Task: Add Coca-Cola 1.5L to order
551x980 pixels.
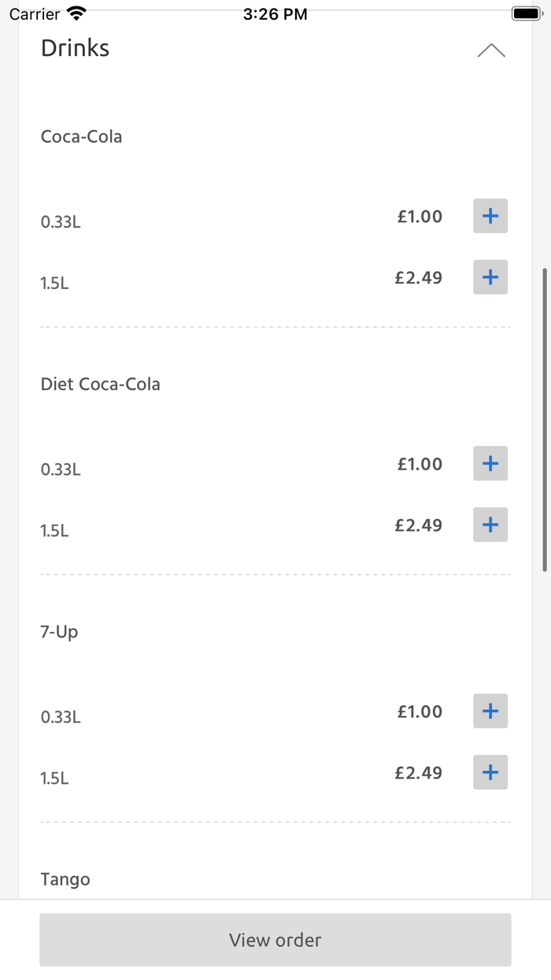Action: [490, 277]
